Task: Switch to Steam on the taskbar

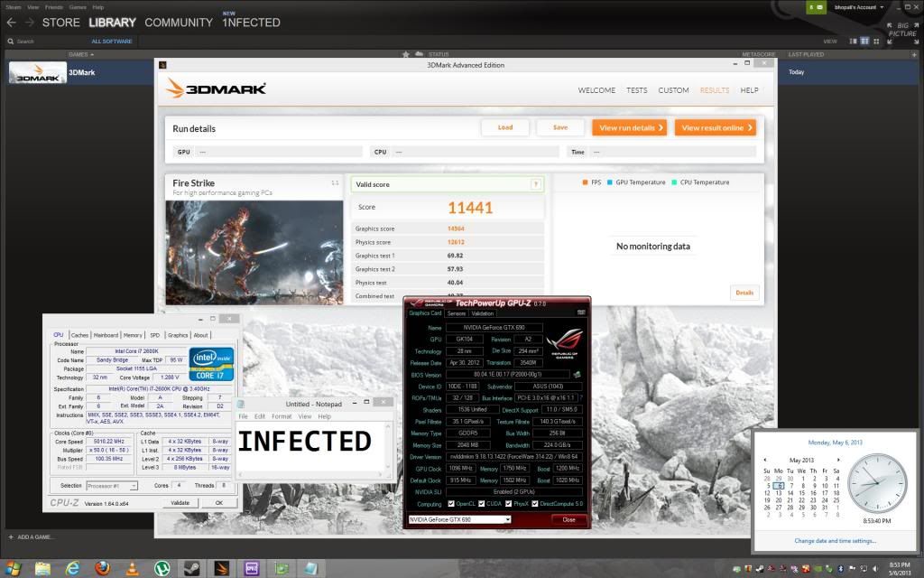Action: point(192,569)
